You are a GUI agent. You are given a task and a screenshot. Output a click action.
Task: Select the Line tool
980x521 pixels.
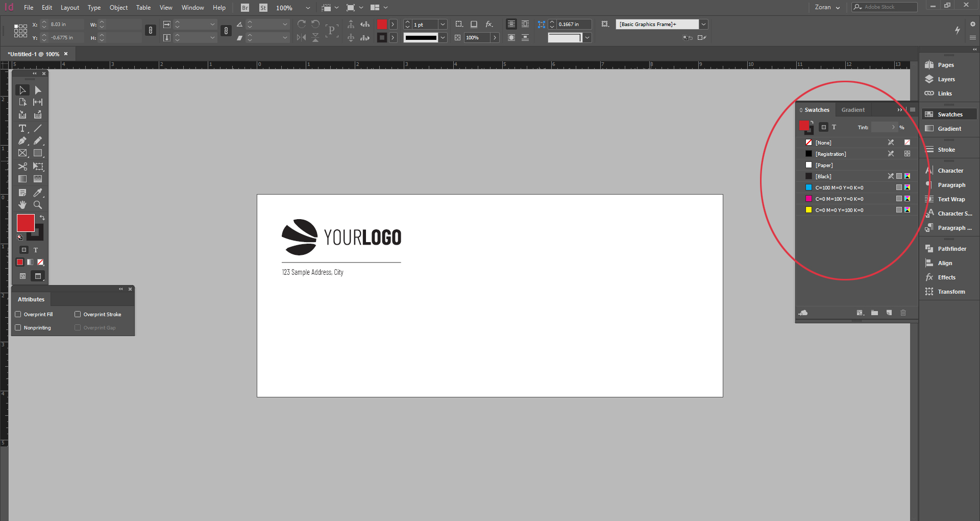(x=38, y=128)
